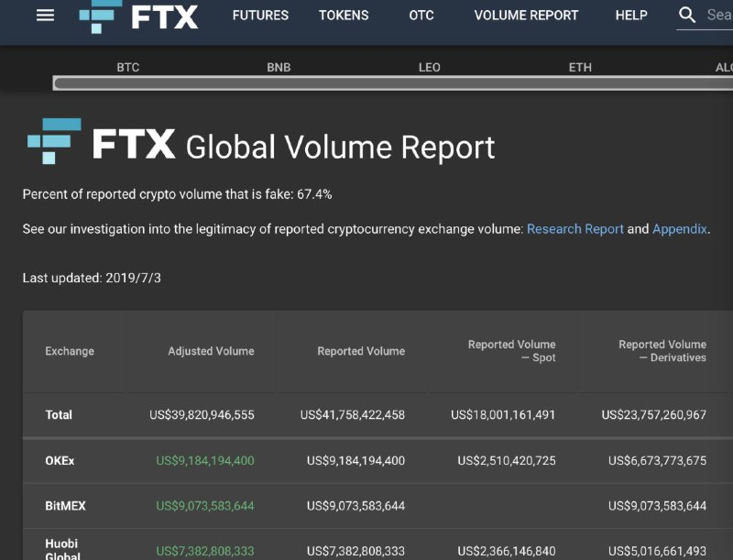Open the TOKENS menu
Image resolution: width=733 pixels, height=560 pixels.
click(x=344, y=16)
